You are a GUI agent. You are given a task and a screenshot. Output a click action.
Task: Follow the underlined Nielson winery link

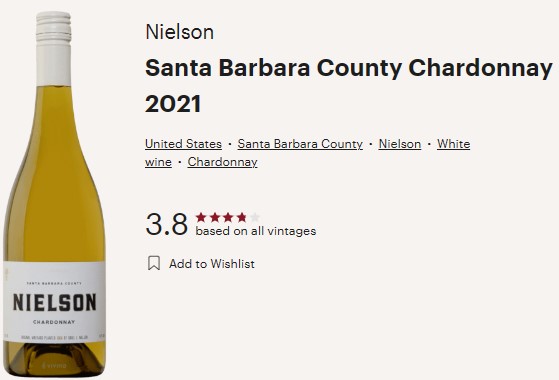pyautogui.click(x=400, y=144)
